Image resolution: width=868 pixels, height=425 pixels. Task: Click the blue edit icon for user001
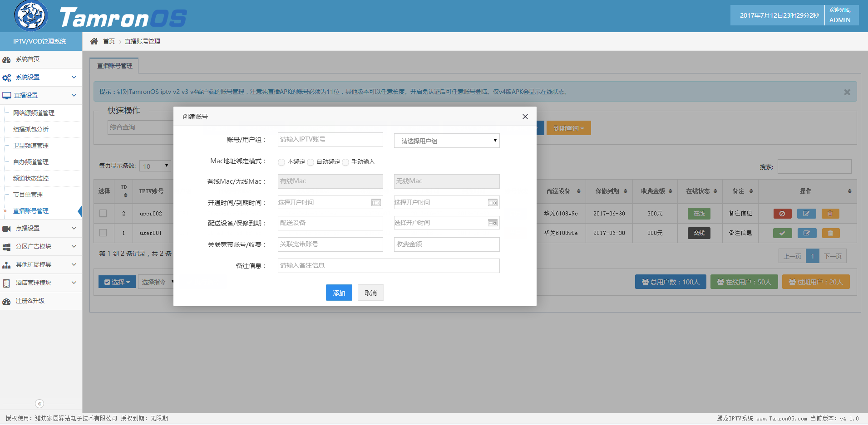pos(807,233)
